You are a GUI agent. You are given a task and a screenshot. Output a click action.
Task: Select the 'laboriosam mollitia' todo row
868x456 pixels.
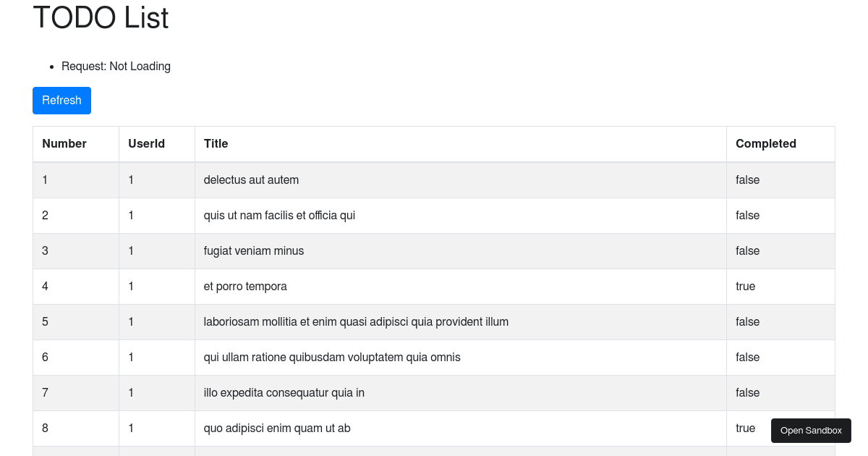click(x=356, y=321)
